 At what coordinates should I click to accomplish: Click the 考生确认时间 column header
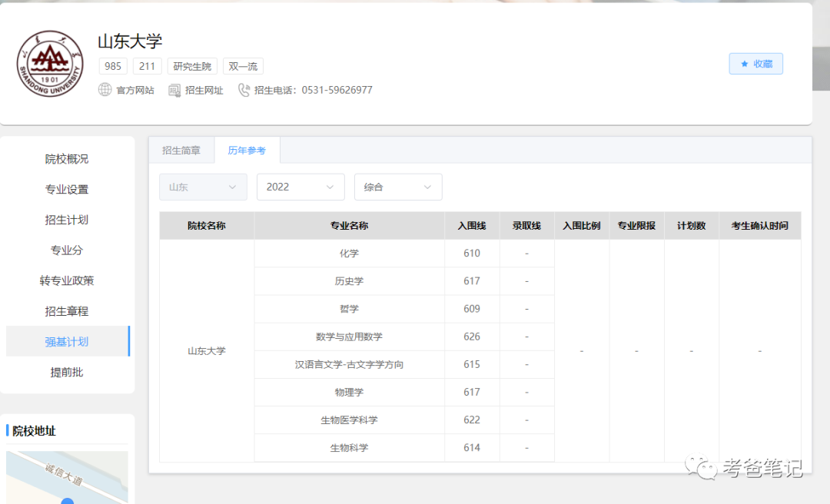tap(760, 226)
